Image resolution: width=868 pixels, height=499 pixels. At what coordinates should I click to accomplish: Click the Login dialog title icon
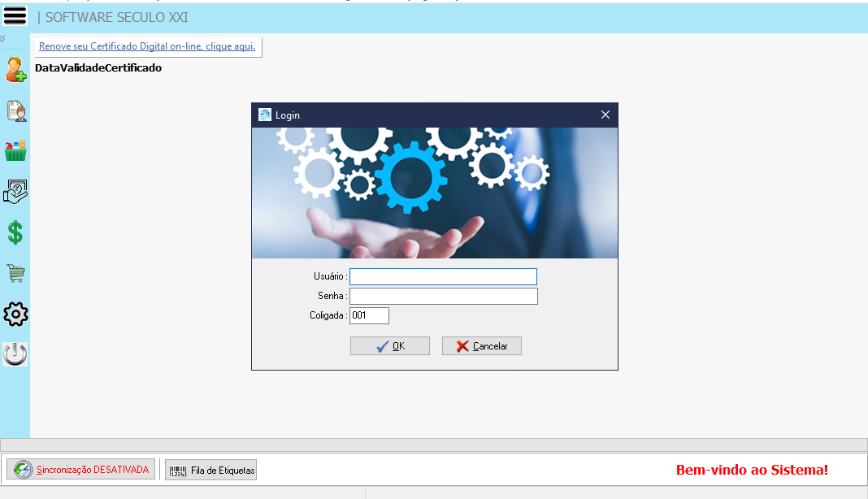point(264,115)
